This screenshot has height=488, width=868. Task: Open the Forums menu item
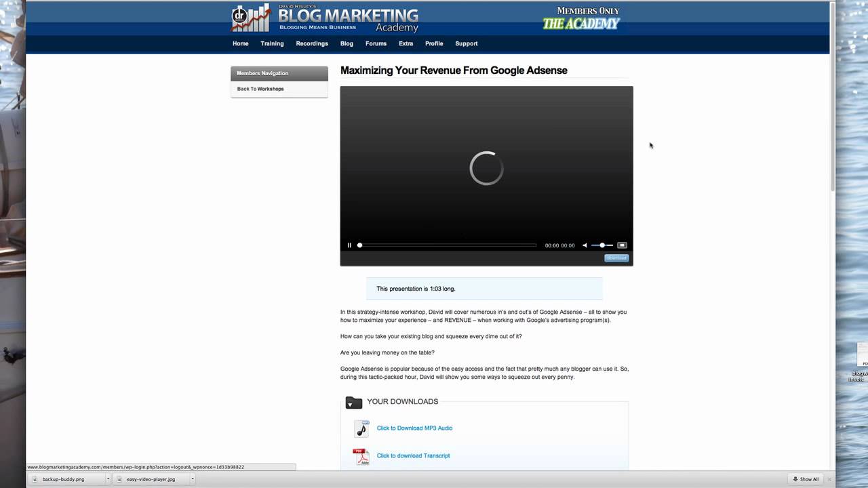376,43
